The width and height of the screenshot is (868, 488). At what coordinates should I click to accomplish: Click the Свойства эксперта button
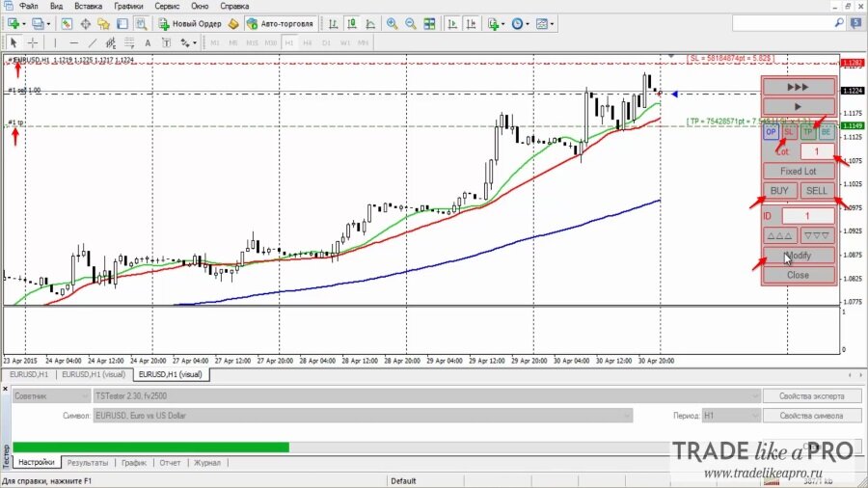pyautogui.click(x=811, y=396)
